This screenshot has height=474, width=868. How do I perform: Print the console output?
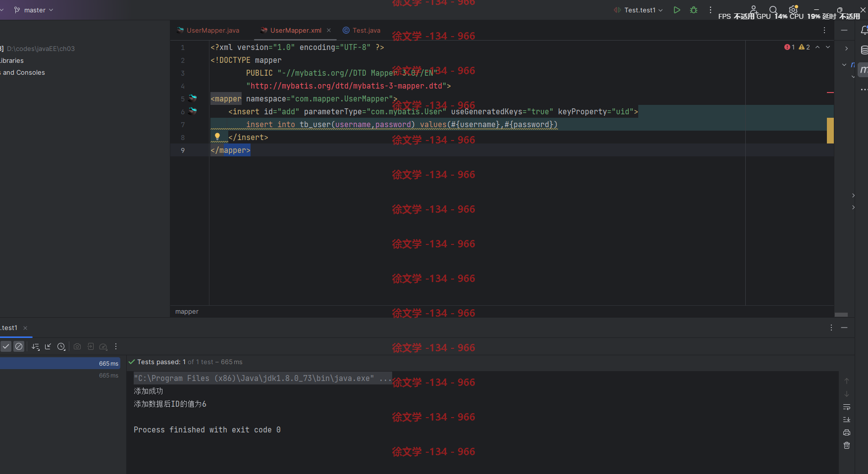[x=847, y=432]
